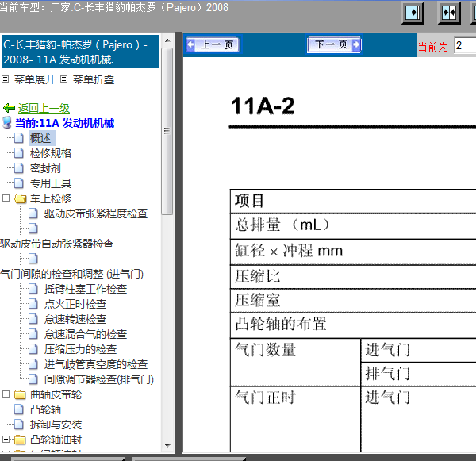Click the sidebar header C-长丰猎豹-帕杰罗 title
Viewport: 476px width, 461px height.
[80, 52]
